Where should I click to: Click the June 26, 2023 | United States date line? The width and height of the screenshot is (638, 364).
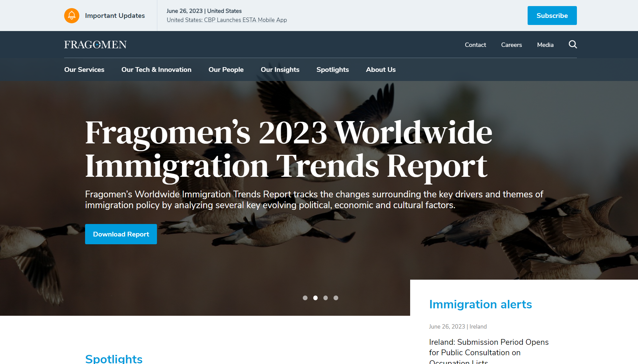pyautogui.click(x=204, y=11)
